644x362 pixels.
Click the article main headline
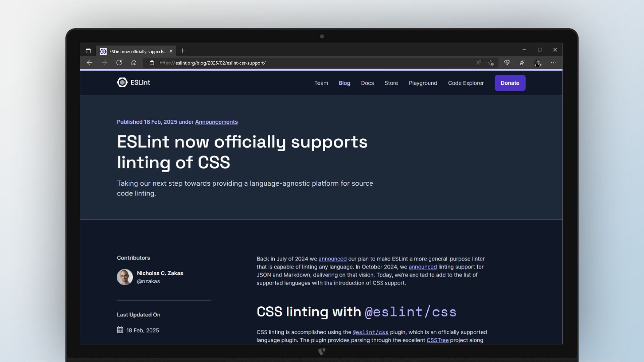click(x=242, y=152)
